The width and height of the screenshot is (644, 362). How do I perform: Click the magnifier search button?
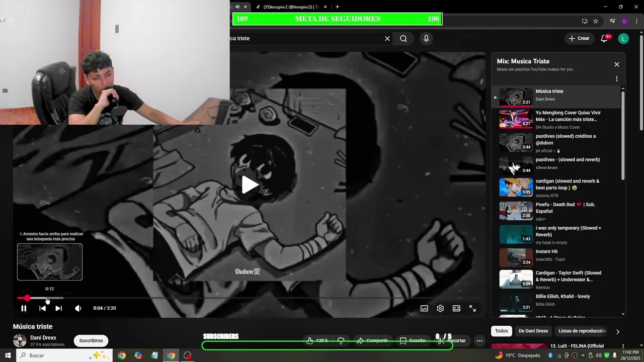pos(404,38)
